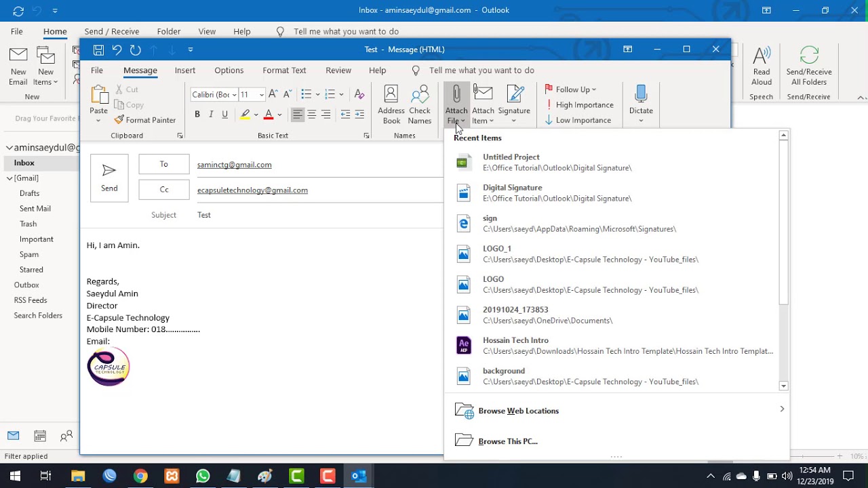Open the numbering library dropdown arrow
The height and width of the screenshot is (488, 868).
(341, 94)
